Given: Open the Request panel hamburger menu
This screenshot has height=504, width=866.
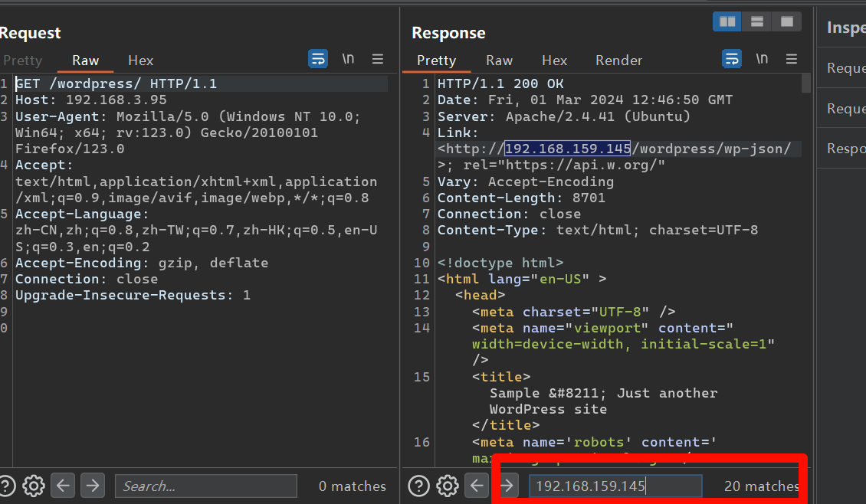Looking at the screenshot, I should pyautogui.click(x=378, y=59).
